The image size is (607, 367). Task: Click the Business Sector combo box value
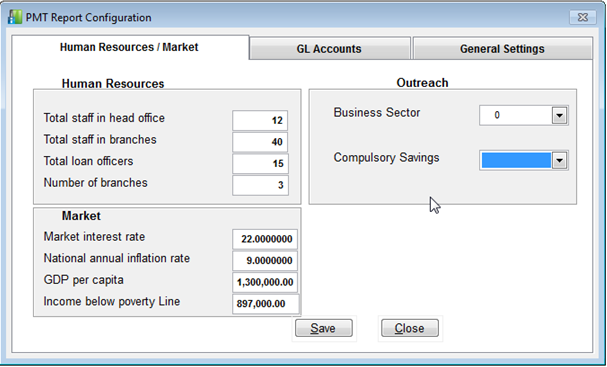point(516,115)
